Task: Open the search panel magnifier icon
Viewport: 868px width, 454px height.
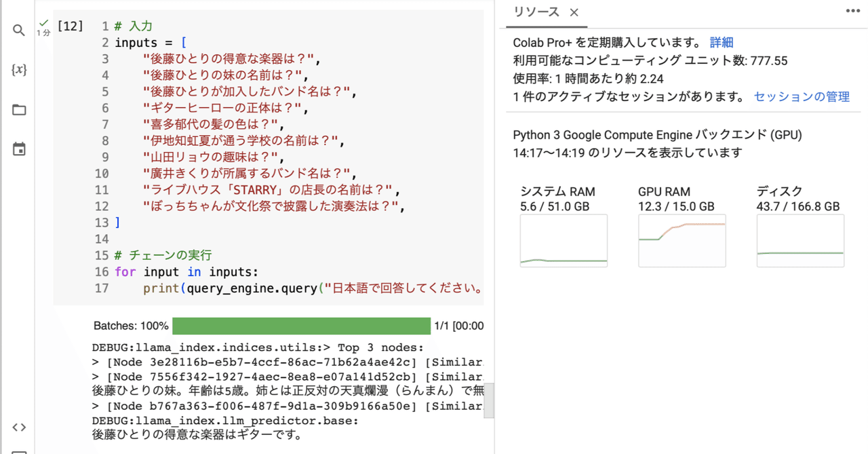Action: click(x=19, y=31)
